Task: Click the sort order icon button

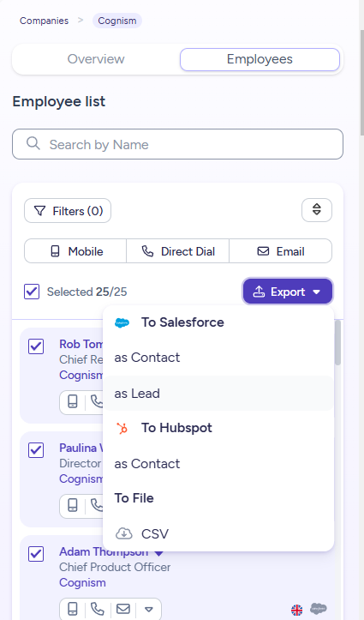Action: (317, 210)
